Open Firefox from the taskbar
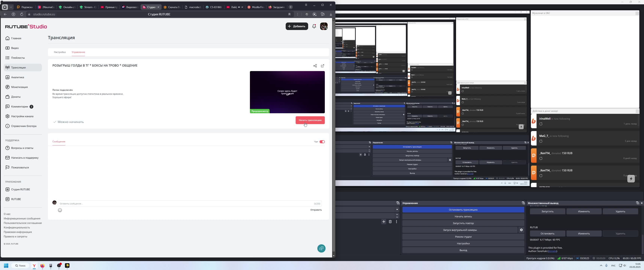 click(42, 265)
